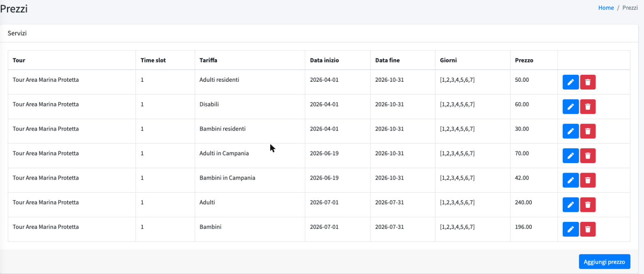Edit the Adulti in Campania row
The width and height of the screenshot is (644, 274).
[570, 156]
